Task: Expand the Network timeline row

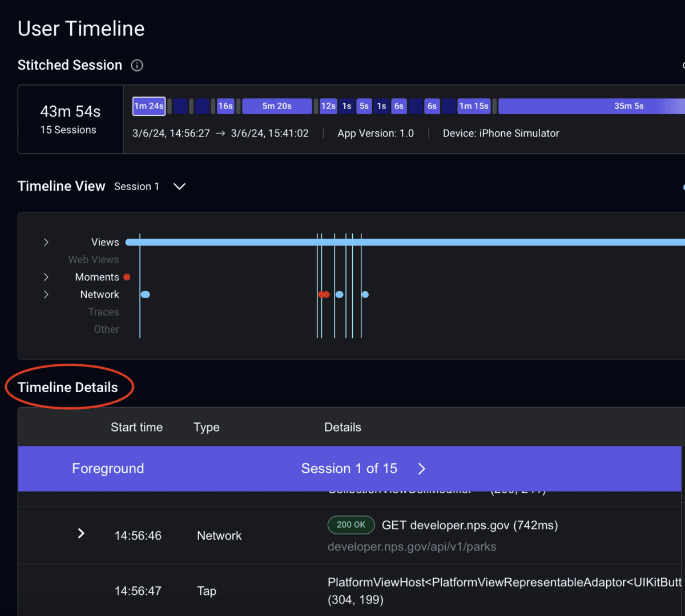Action: 46,294
